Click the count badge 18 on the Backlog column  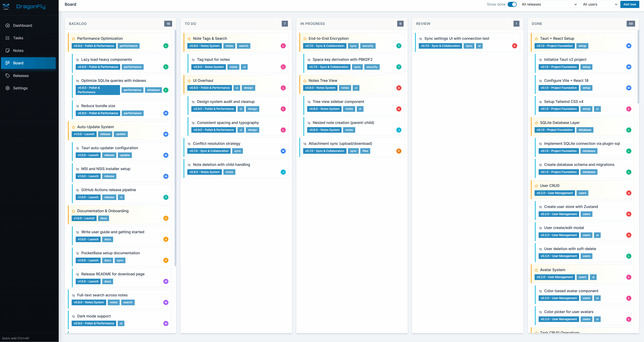[x=168, y=23]
